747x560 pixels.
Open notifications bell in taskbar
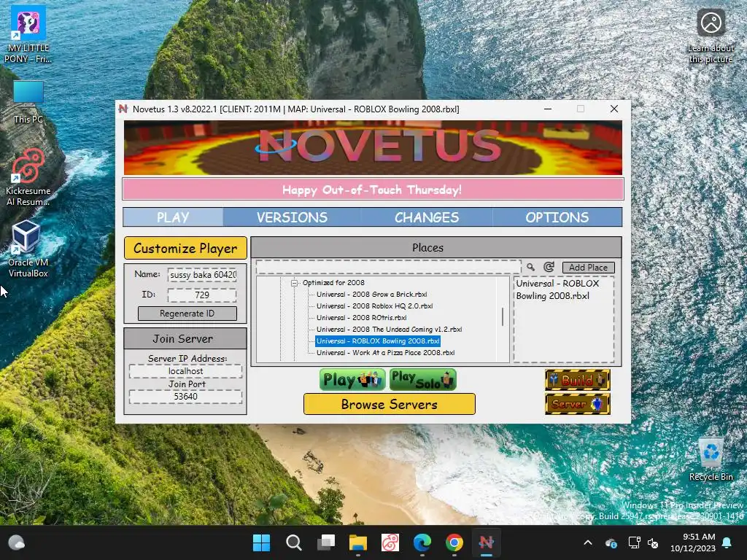[727, 542]
